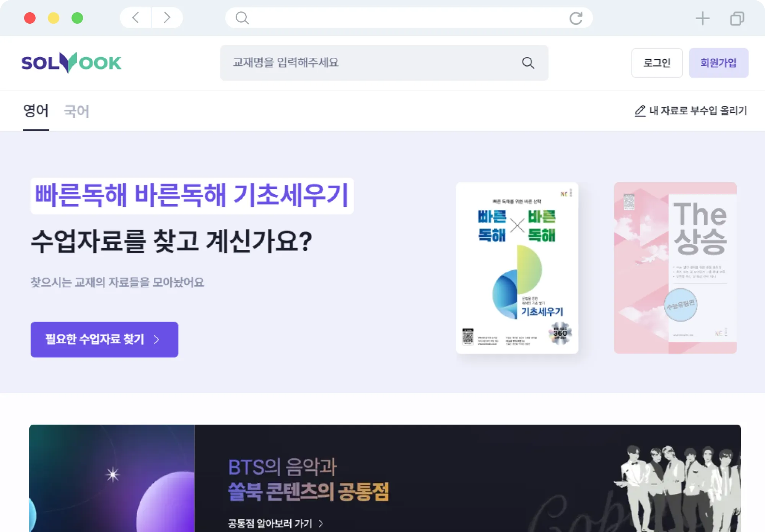This screenshot has width=765, height=532.
Task: Focus the 교재명을 입력해주세요 search field
Action: (x=384, y=63)
